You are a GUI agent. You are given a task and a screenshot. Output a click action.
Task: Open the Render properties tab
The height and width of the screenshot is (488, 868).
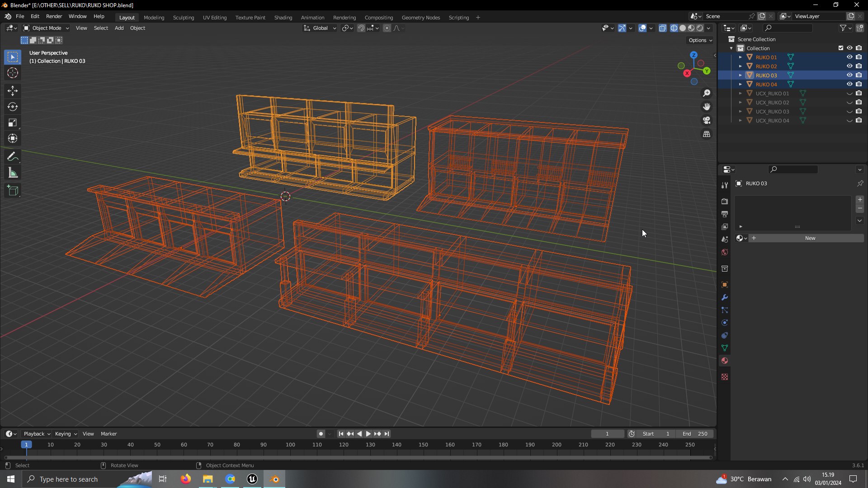725,201
